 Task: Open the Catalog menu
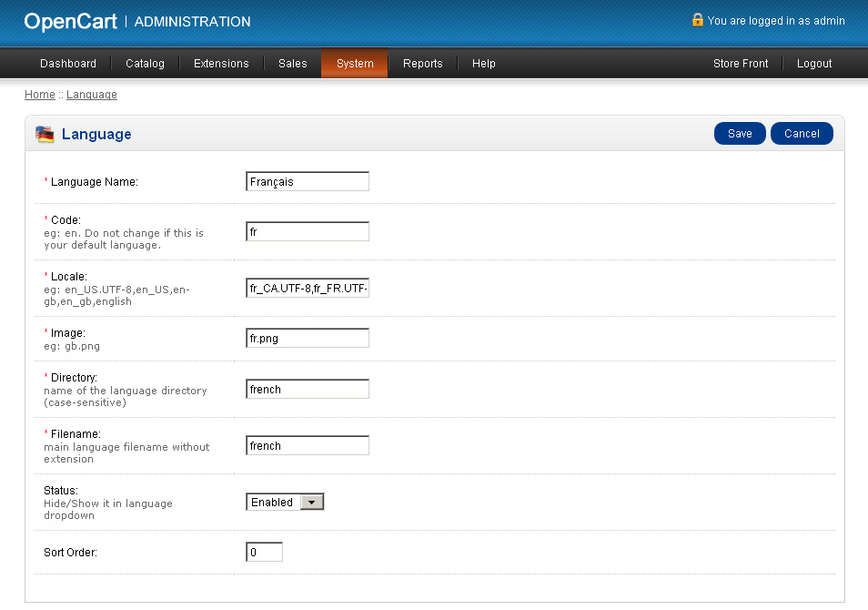coord(145,64)
